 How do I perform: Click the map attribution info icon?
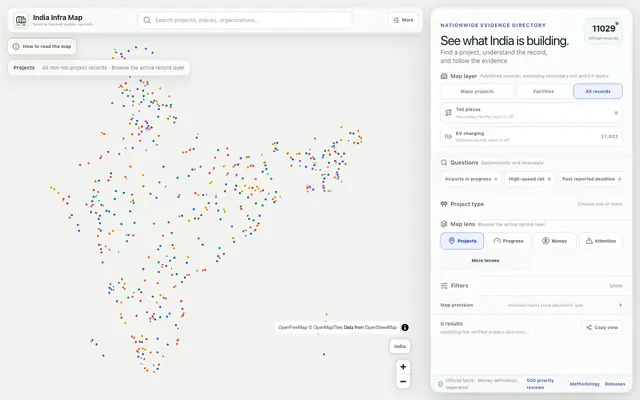(404, 327)
